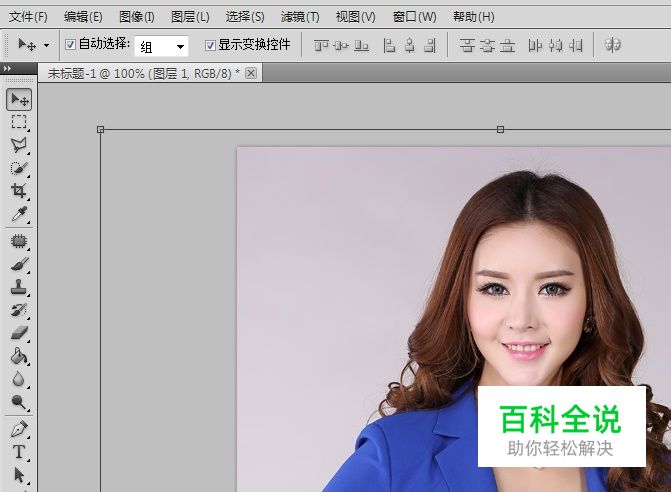Open the 图像(I) menu
This screenshot has height=492, width=671.
(x=137, y=17)
